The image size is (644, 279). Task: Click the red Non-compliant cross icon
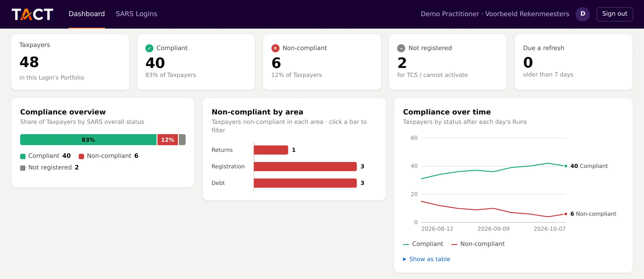tap(275, 48)
